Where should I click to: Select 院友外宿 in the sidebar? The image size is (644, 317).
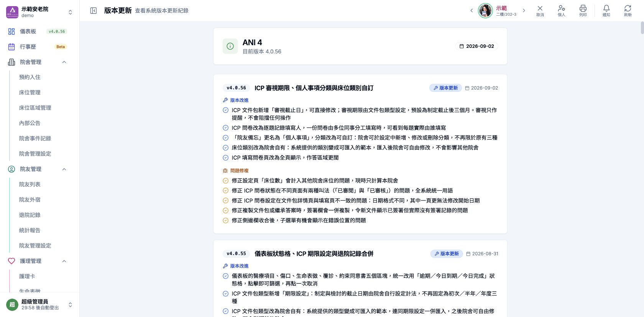click(30, 200)
